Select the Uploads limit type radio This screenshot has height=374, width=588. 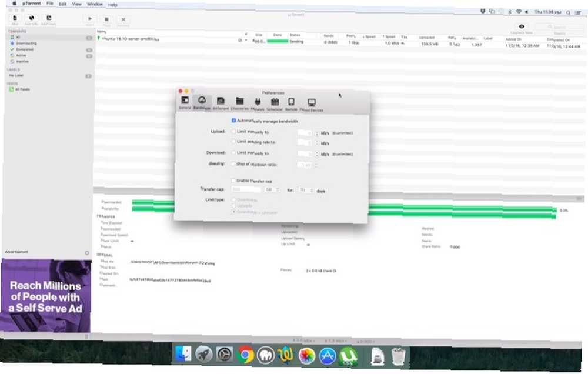coord(233,206)
